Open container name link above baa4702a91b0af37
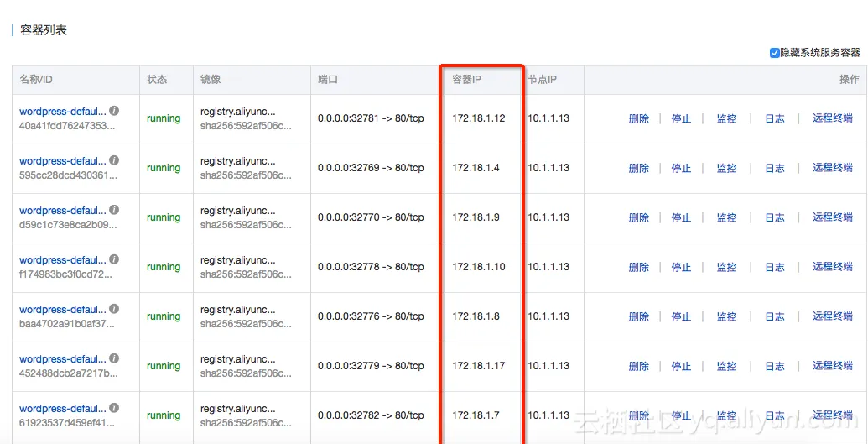This screenshot has width=868, height=444. click(x=63, y=310)
